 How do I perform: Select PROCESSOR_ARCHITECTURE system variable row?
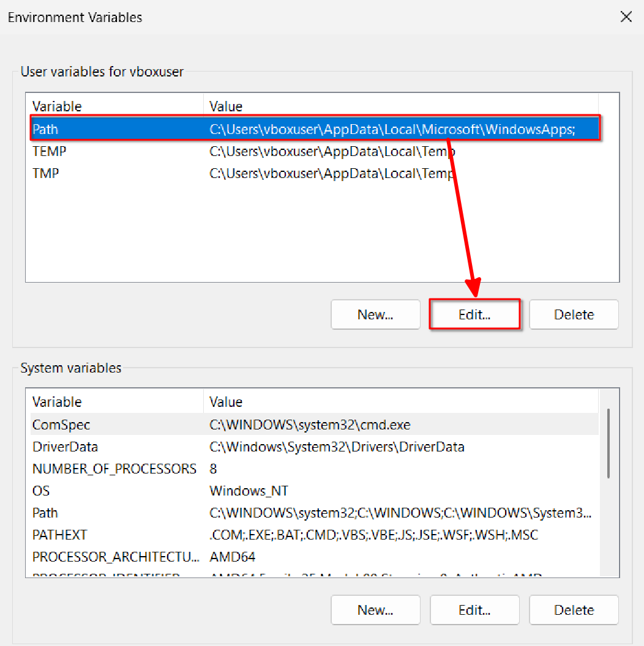click(115, 557)
